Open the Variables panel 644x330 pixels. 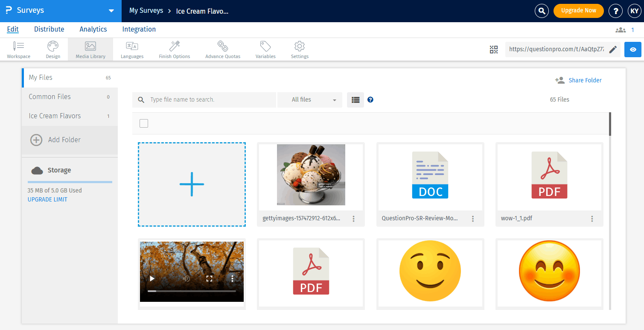265,49
